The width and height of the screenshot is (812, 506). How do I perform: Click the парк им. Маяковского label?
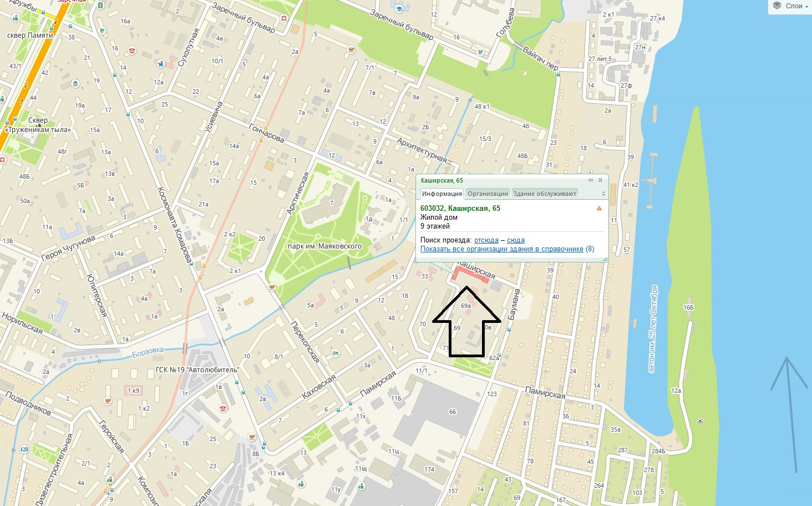324,246
